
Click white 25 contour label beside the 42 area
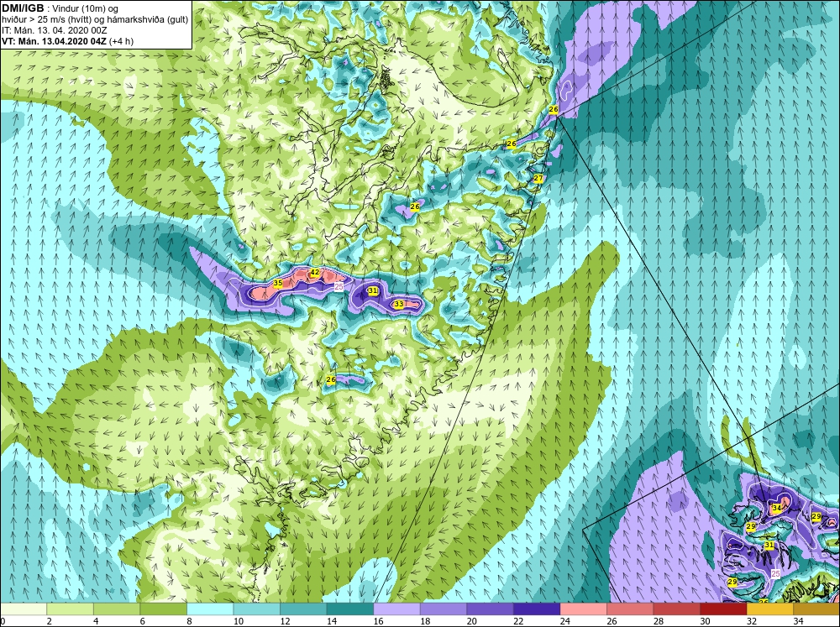(339, 287)
